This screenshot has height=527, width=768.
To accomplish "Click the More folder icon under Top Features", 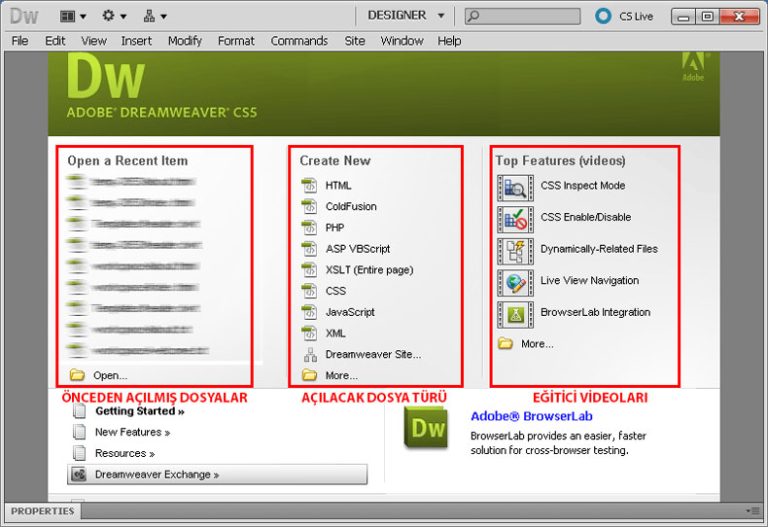I will pos(505,343).
